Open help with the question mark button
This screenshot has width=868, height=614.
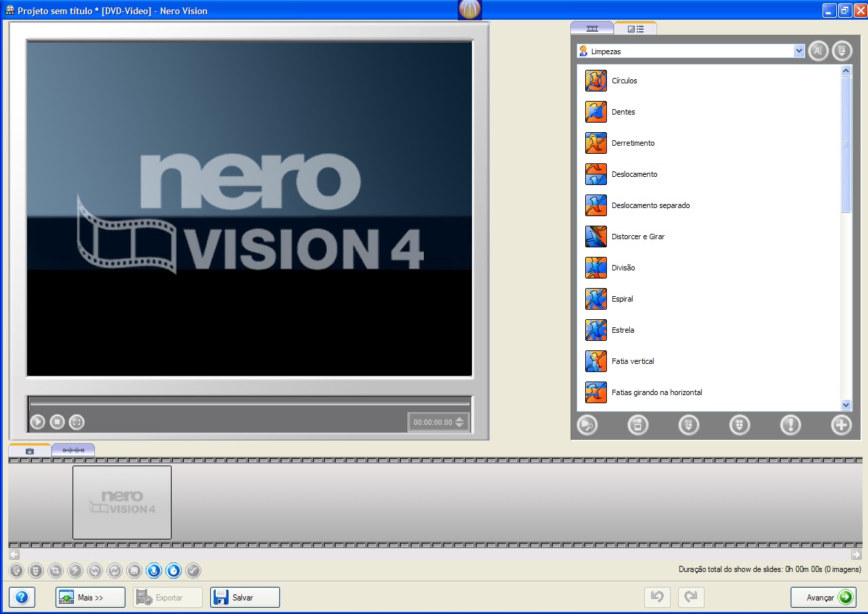pyautogui.click(x=22, y=598)
